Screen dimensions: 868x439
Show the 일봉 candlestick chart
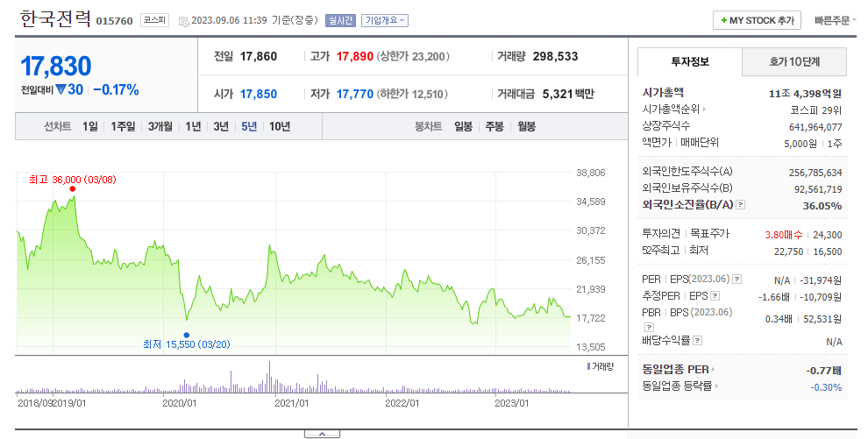463,126
